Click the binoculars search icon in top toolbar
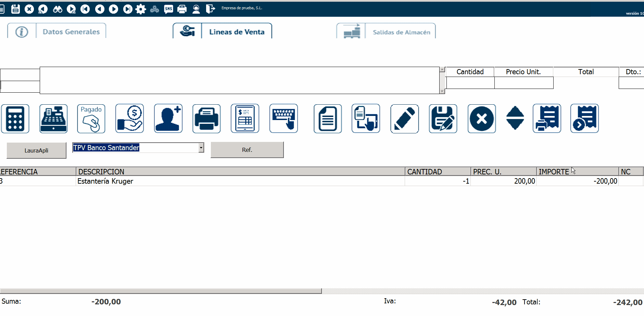644x316 pixels. (x=58, y=9)
